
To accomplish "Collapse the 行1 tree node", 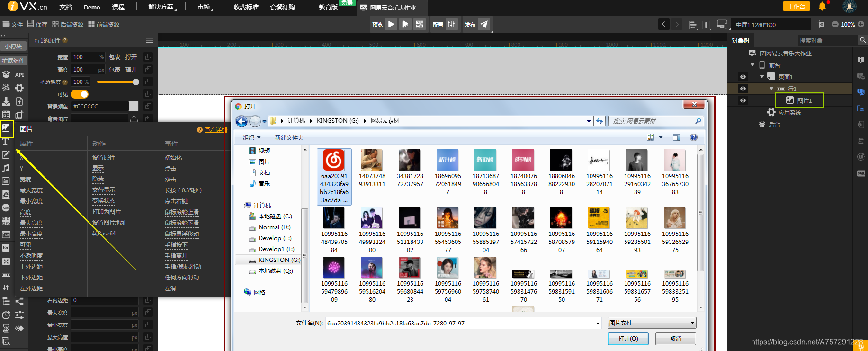I will 771,89.
